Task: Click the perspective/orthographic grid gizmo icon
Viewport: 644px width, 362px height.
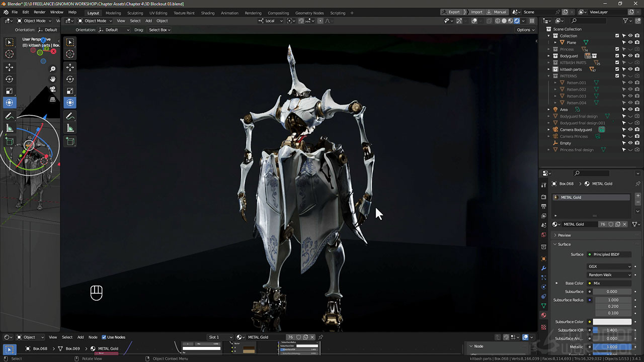Action: [x=53, y=100]
